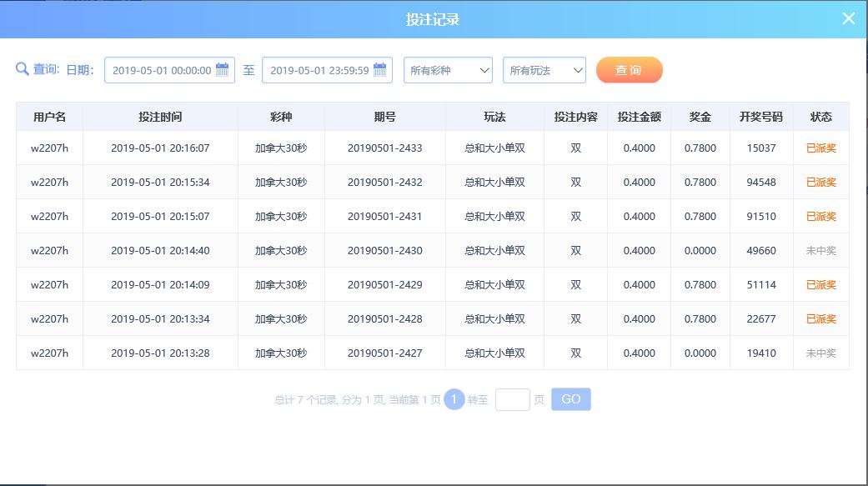Click the magnifier search icon beside 查询
This screenshot has width=868, height=486.
[23, 69]
